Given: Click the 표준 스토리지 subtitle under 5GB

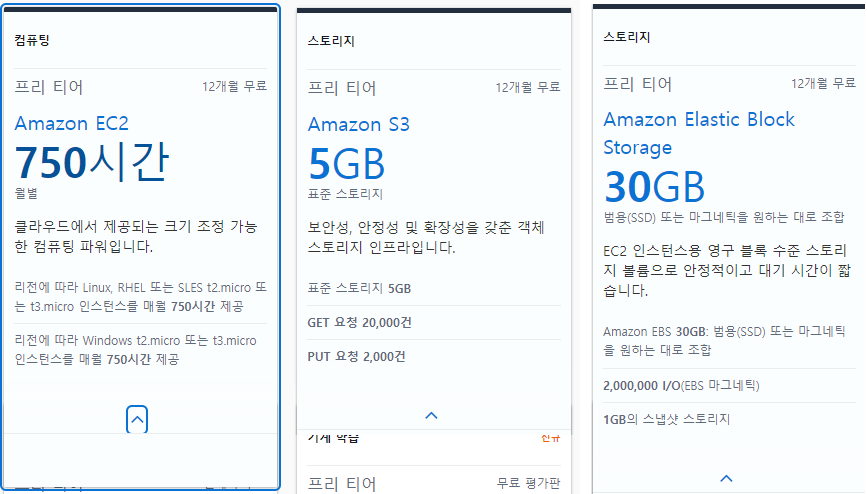Looking at the screenshot, I should point(345,194).
